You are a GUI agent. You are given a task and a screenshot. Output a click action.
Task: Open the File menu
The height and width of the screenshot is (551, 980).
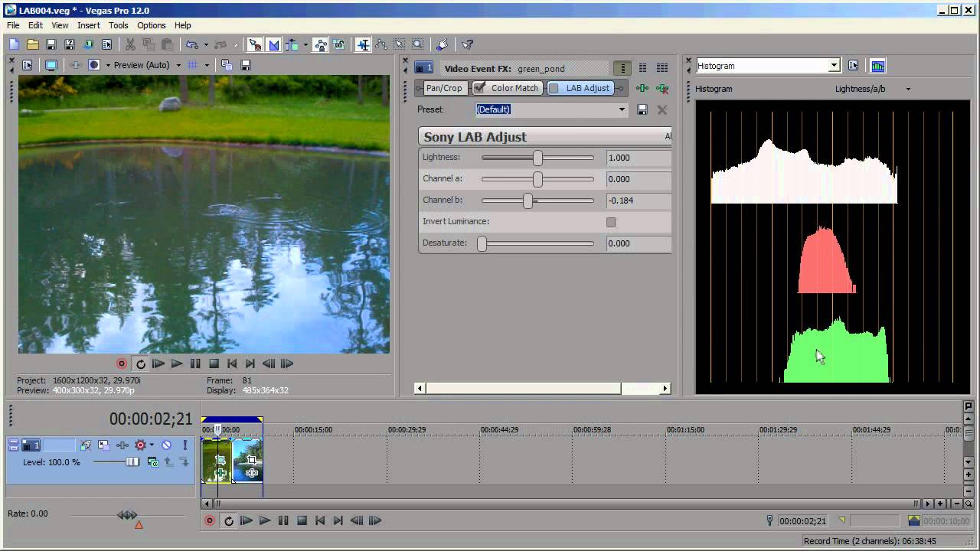(13, 25)
